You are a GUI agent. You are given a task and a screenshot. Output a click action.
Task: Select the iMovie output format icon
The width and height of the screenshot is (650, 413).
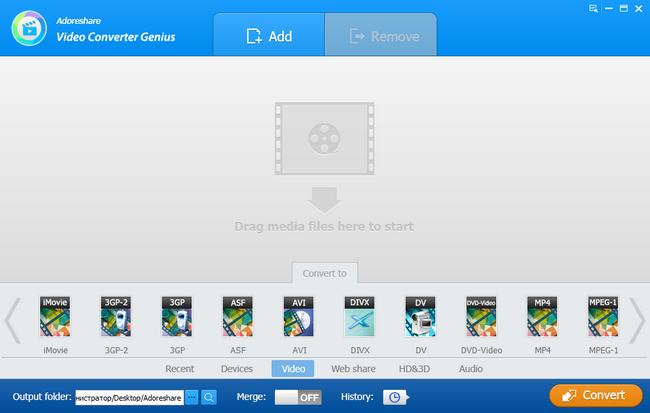click(55, 316)
